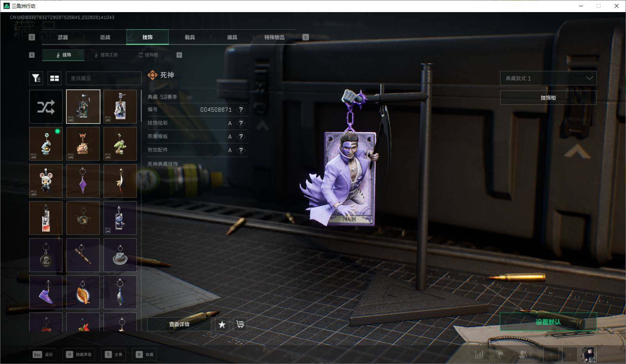Click the H 隐藏界面 button
The height and width of the screenshot is (364, 626).
(79, 354)
